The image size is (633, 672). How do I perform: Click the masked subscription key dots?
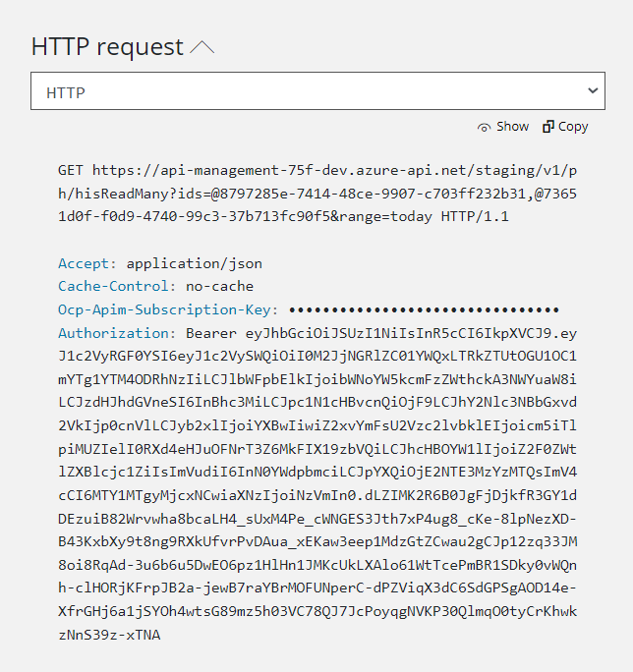click(424, 309)
